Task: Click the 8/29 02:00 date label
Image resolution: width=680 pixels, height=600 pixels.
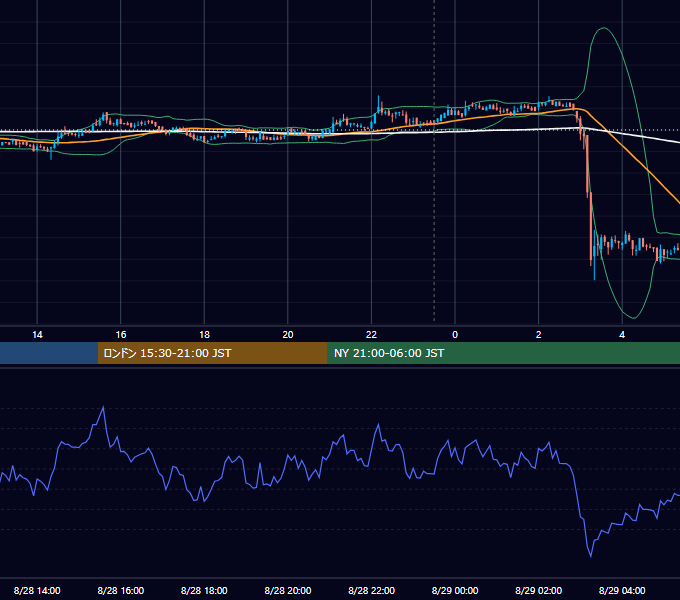Action: [x=539, y=590]
